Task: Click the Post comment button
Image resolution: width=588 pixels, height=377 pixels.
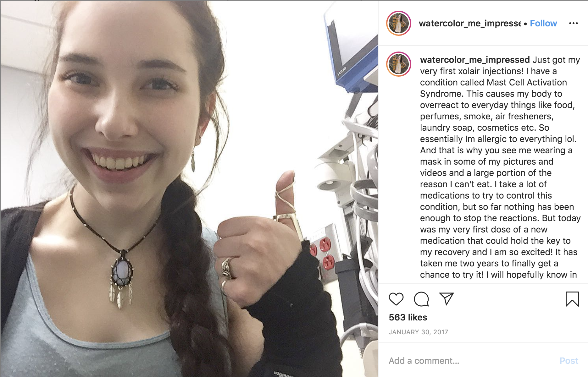Action: coord(569,361)
